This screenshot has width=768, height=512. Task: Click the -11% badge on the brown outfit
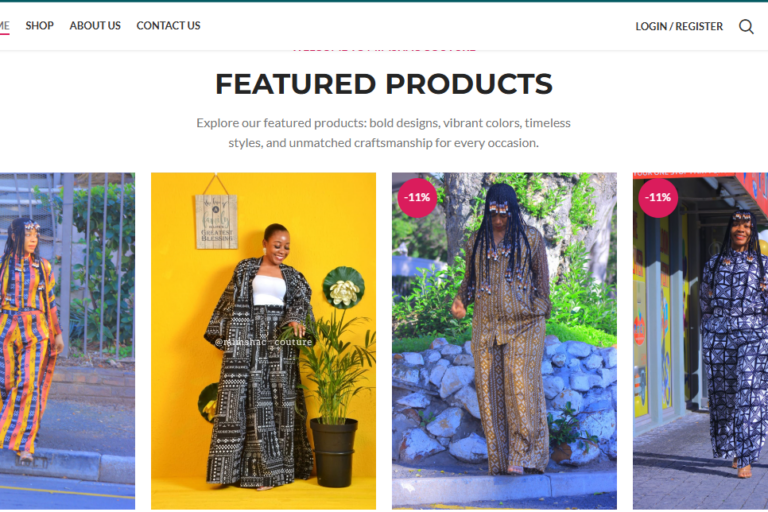(x=417, y=197)
